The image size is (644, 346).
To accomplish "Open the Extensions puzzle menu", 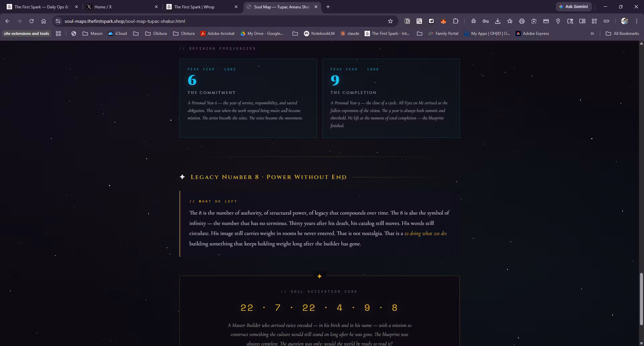I will click(x=455, y=21).
